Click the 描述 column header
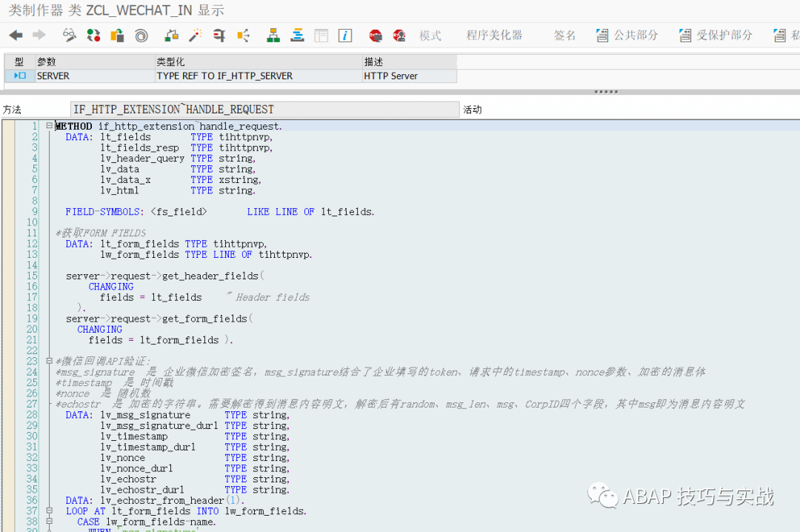This screenshot has height=532, width=800. pyautogui.click(x=410, y=61)
